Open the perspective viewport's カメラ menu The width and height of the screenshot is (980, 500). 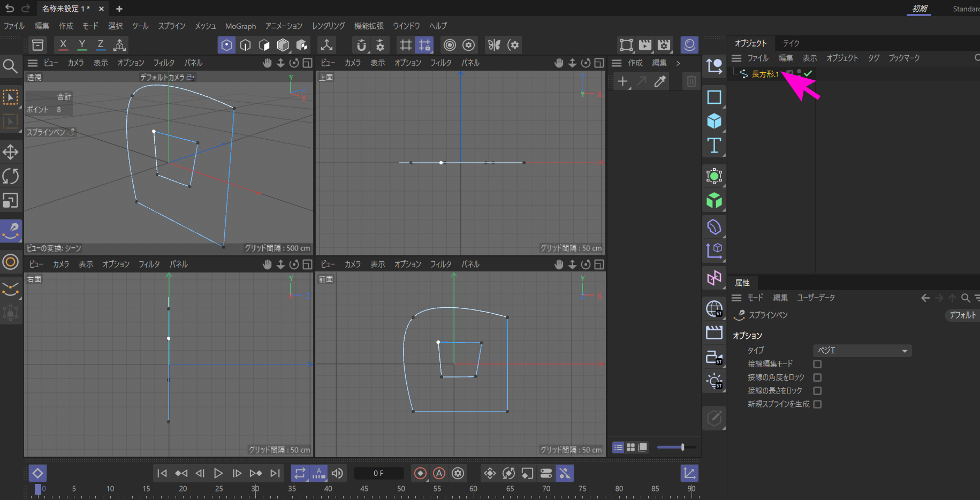click(75, 63)
